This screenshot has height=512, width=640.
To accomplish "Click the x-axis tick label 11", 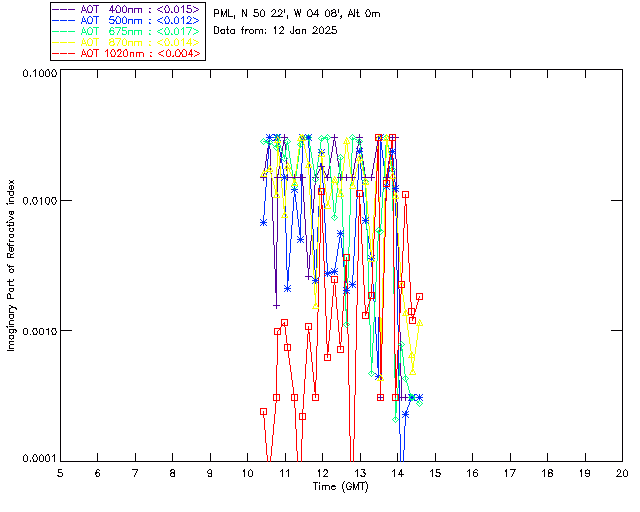I will click(285, 473).
